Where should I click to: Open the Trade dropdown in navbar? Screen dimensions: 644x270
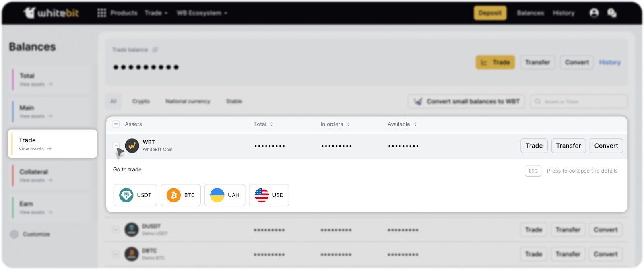pos(156,13)
